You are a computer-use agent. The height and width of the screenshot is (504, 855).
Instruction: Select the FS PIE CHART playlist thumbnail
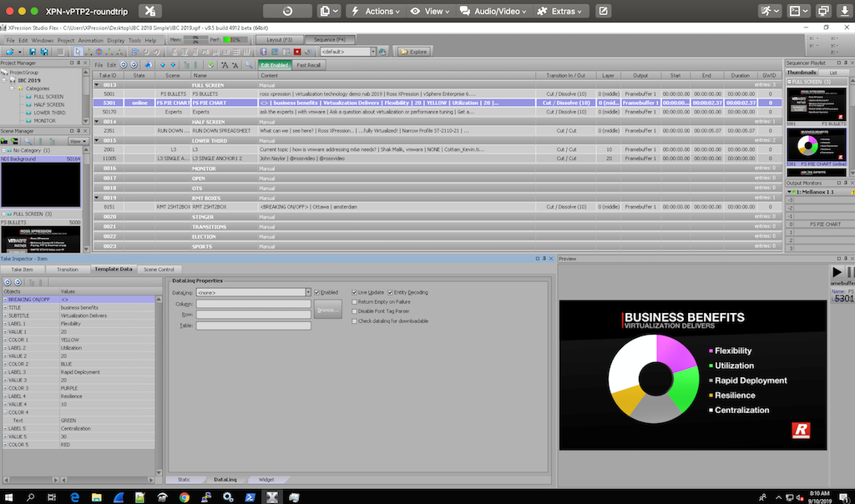tap(817, 145)
